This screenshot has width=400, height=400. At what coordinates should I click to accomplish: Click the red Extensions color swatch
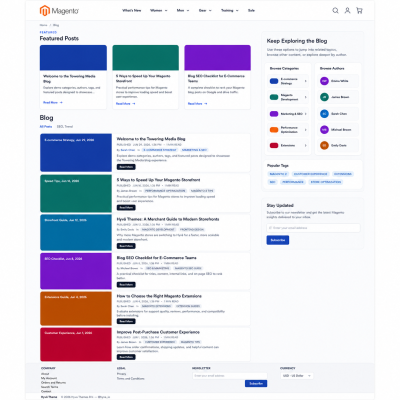[x=274, y=145]
